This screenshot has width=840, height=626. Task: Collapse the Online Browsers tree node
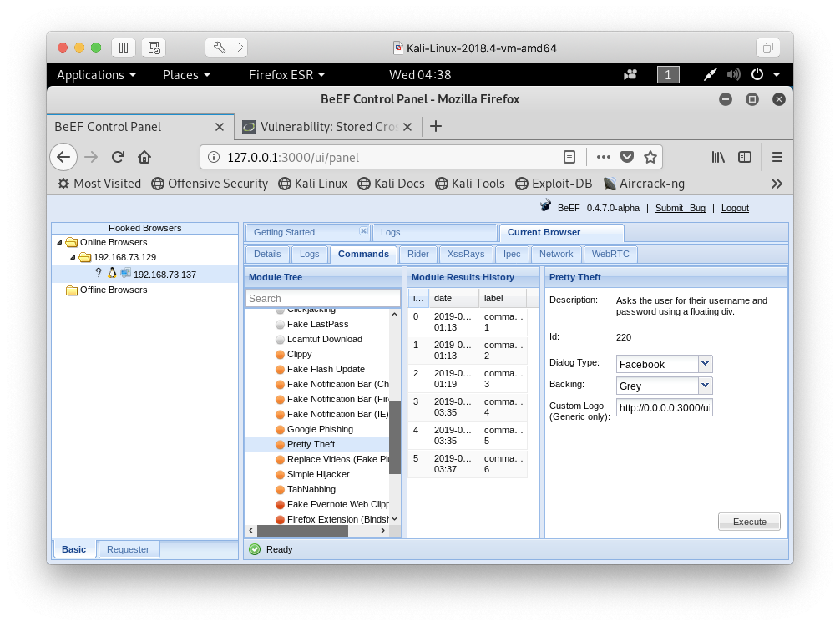(60, 242)
